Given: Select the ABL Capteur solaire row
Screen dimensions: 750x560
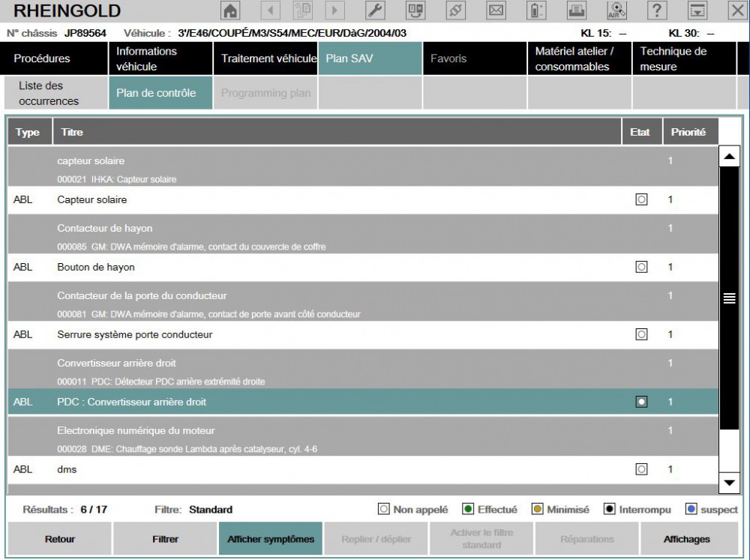Looking at the screenshot, I should (x=363, y=199).
